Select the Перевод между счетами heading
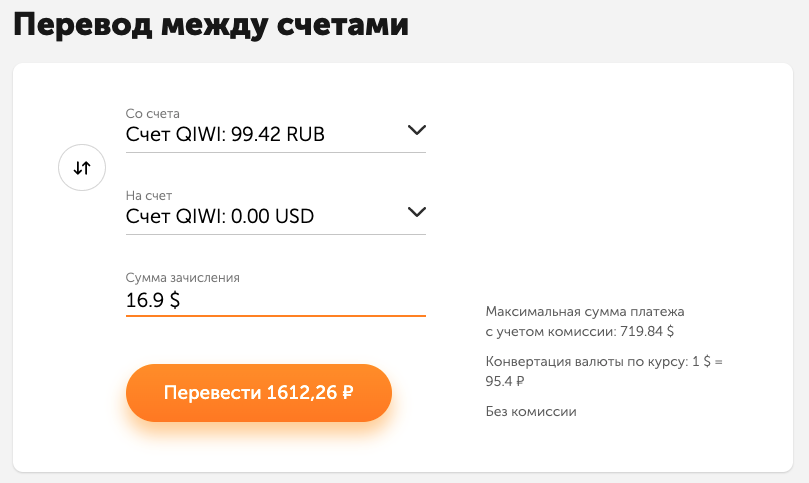The width and height of the screenshot is (809, 483). point(211,26)
